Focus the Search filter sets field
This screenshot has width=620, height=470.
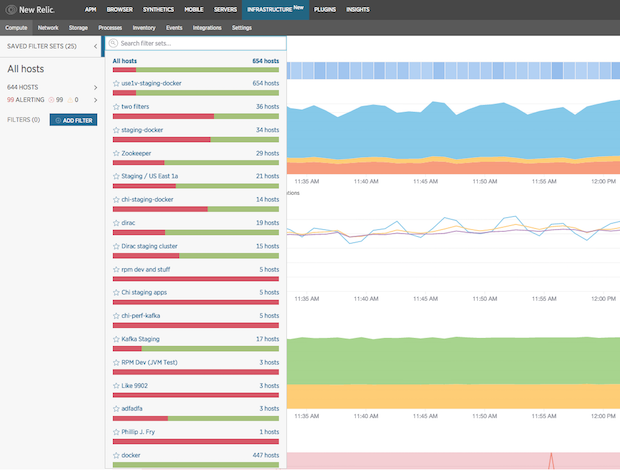point(196,43)
